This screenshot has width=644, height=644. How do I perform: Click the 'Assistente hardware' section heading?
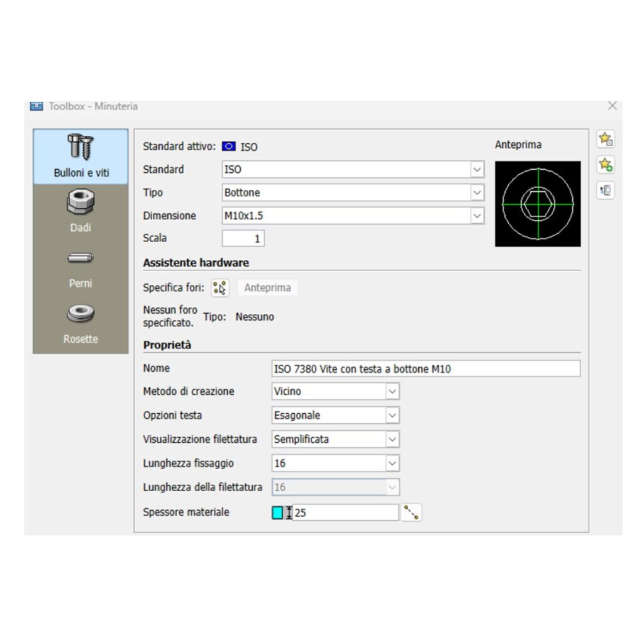[196, 263]
